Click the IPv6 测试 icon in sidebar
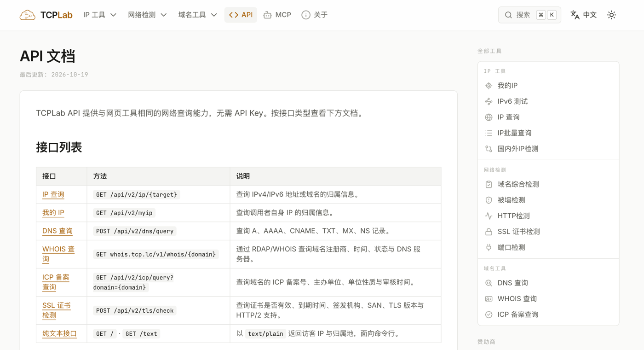The height and width of the screenshot is (350, 644). (489, 101)
